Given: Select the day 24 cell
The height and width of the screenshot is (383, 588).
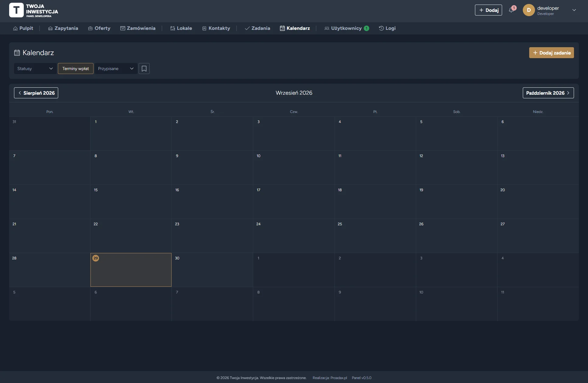Looking at the screenshot, I should click(294, 236).
